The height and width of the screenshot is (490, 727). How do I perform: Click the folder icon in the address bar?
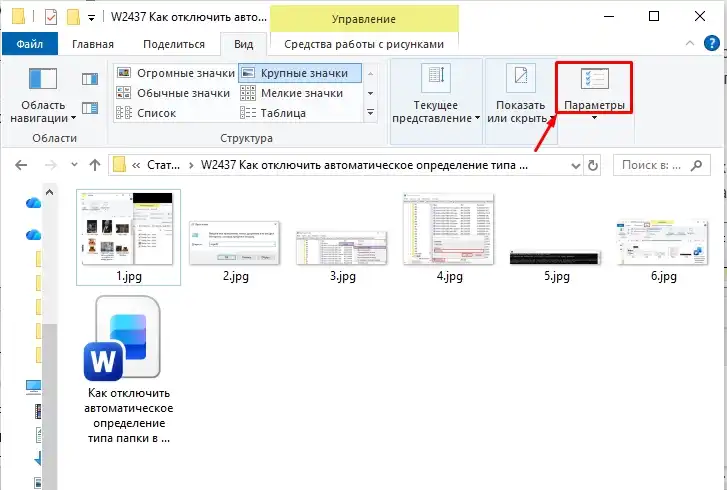pyautogui.click(x=120, y=165)
